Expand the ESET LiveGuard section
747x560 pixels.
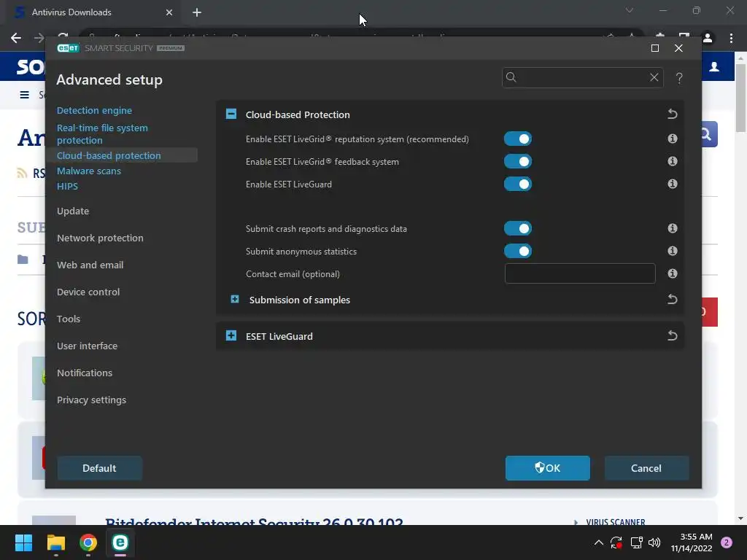click(231, 335)
